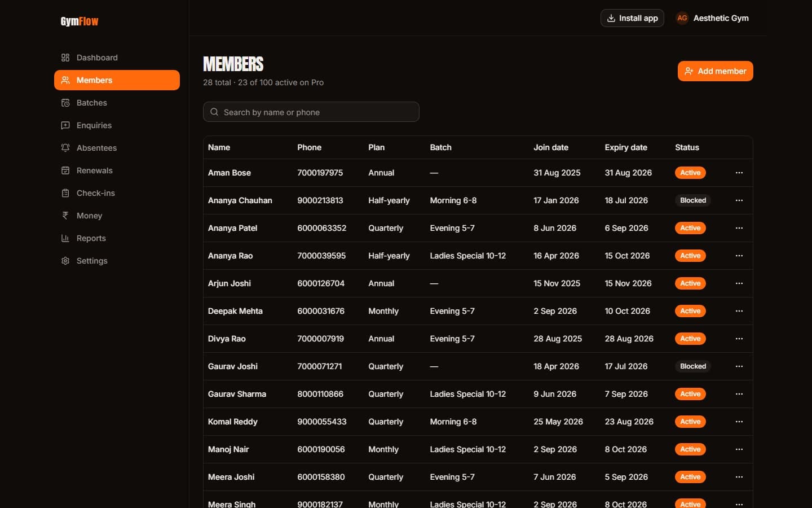The width and height of the screenshot is (812, 508).
Task: Click the search magnifier icon
Action: [x=214, y=112]
